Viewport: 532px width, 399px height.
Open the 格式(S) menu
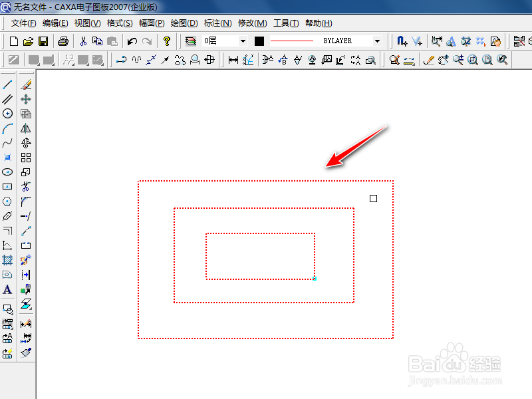tap(120, 23)
